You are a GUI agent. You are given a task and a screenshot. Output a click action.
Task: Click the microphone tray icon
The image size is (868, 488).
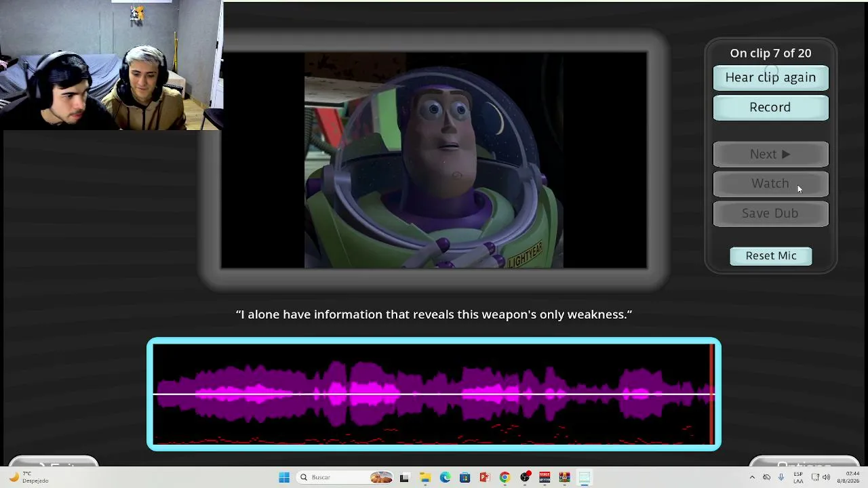[x=781, y=477]
